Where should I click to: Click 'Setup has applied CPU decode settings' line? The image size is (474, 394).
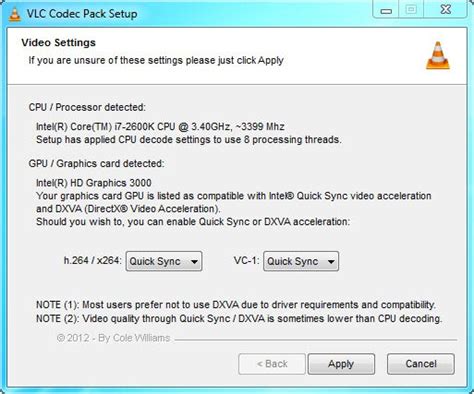189,139
